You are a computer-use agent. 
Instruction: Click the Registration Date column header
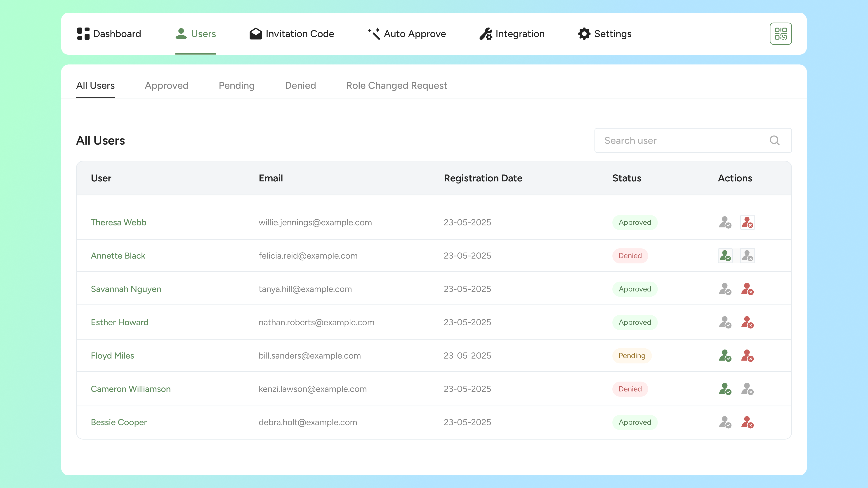(x=483, y=178)
